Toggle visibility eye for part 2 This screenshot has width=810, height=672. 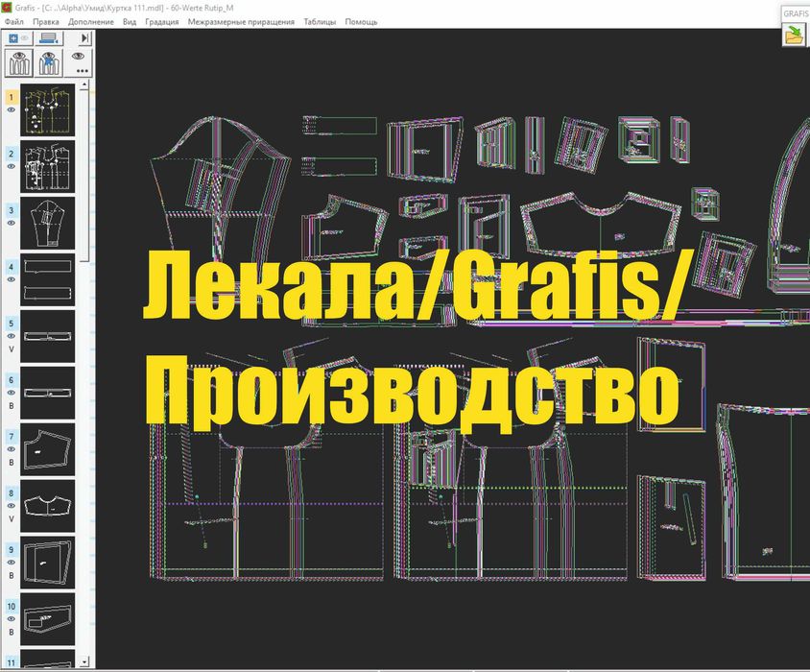[x=12, y=166]
